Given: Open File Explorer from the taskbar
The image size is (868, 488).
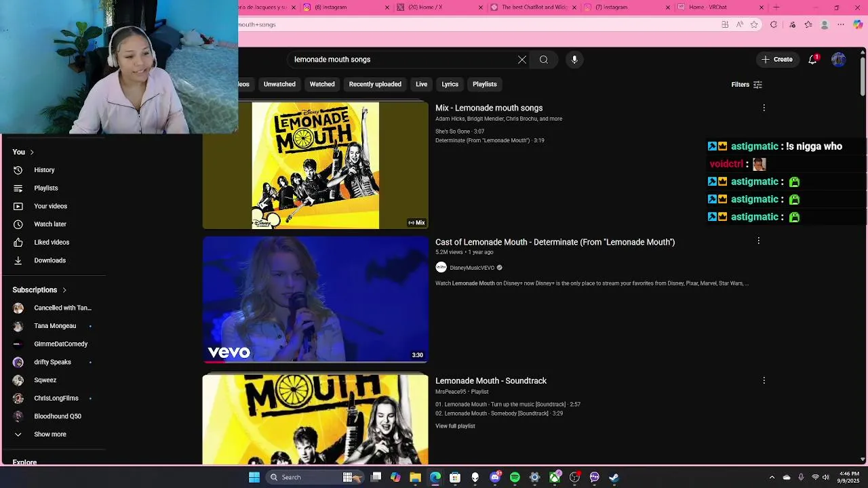Looking at the screenshot, I should pyautogui.click(x=415, y=477).
